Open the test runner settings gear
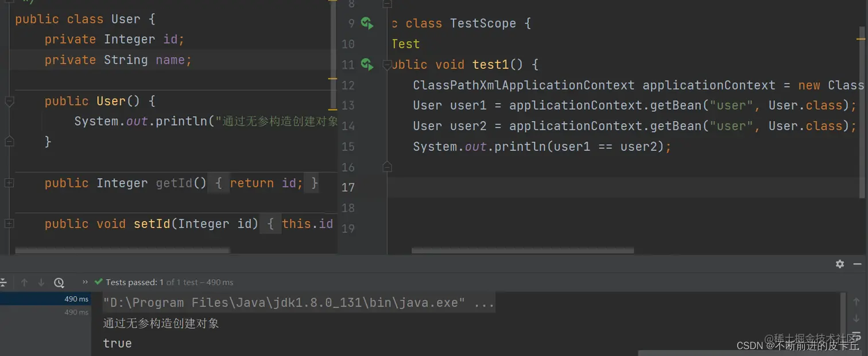Image resolution: width=868 pixels, height=356 pixels. tap(840, 264)
